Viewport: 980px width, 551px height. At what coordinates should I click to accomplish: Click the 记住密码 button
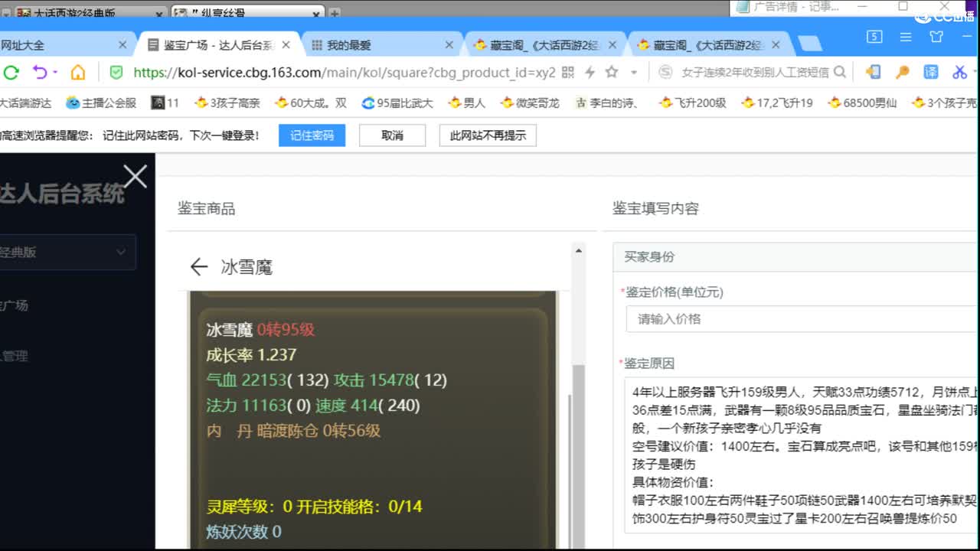point(312,135)
